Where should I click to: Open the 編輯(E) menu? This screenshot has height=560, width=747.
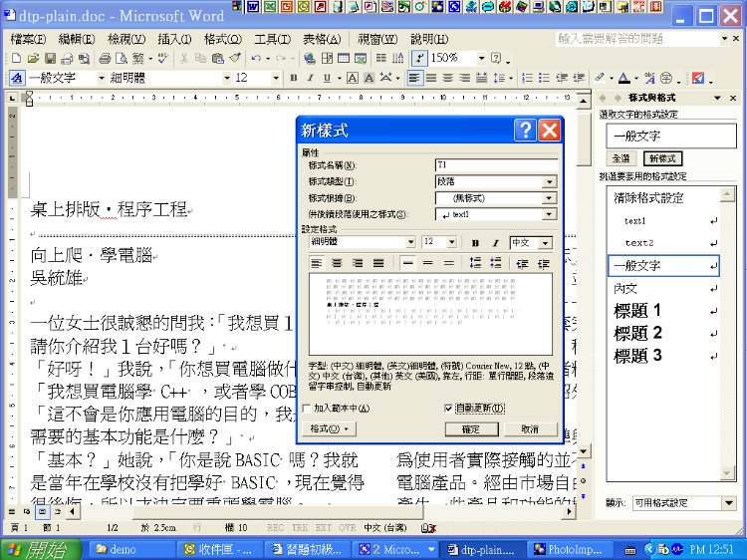[77, 39]
